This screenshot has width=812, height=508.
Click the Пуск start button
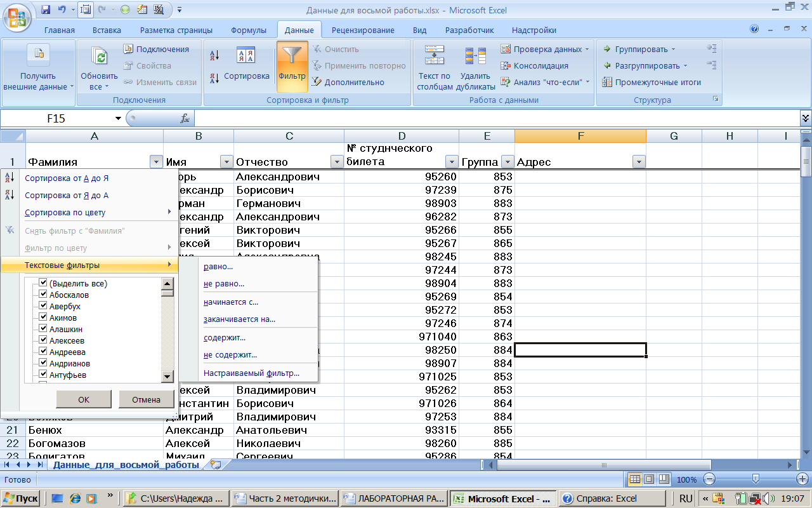(21, 498)
